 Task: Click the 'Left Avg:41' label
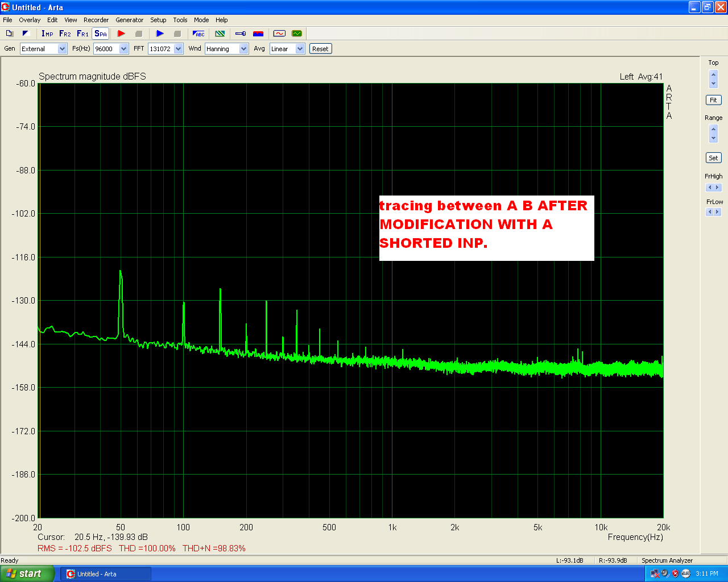pos(641,77)
